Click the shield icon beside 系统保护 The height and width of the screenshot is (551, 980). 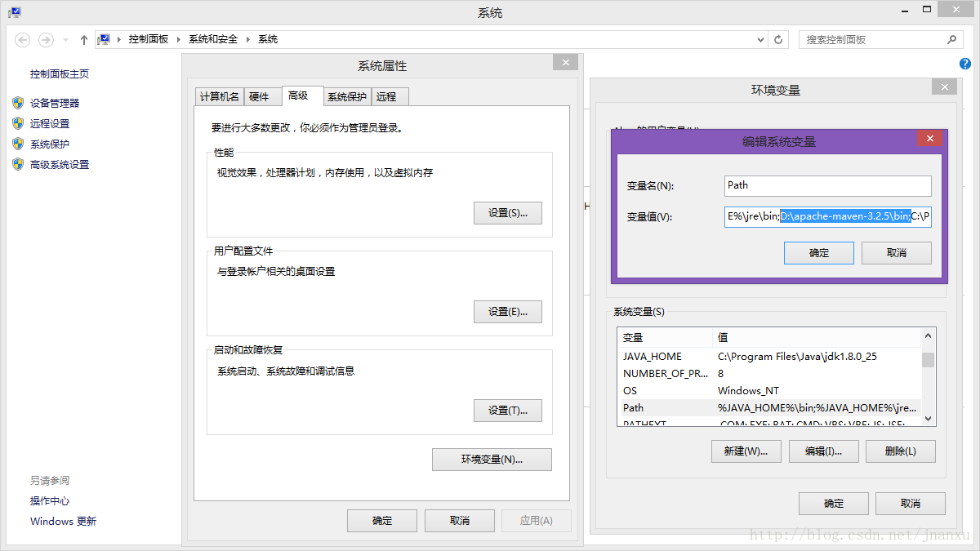[x=18, y=144]
